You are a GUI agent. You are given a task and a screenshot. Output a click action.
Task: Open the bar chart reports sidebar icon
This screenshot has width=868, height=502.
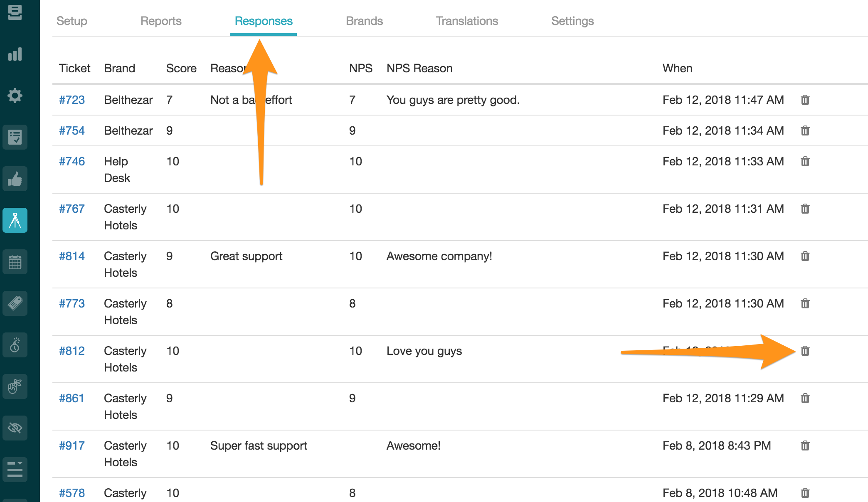15,54
